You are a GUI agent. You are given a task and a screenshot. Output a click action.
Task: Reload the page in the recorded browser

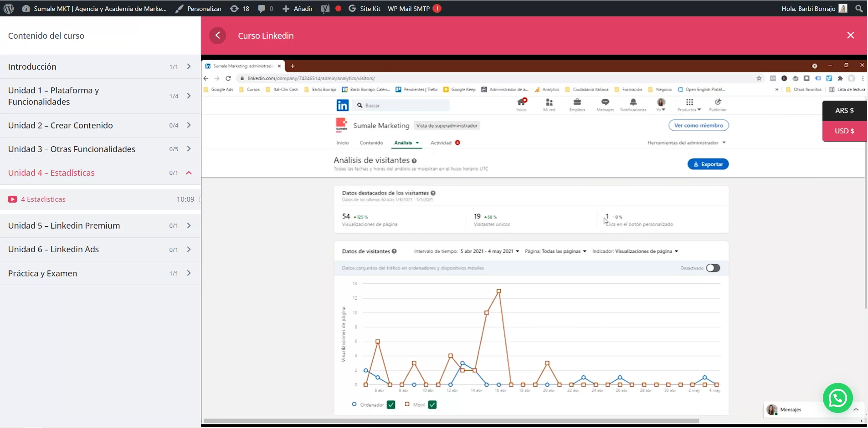coord(228,78)
